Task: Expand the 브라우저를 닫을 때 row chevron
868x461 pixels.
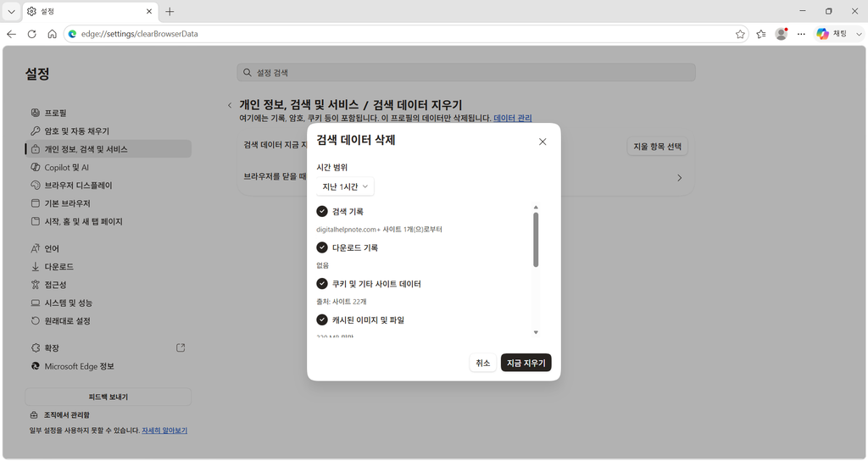Action: (679, 178)
